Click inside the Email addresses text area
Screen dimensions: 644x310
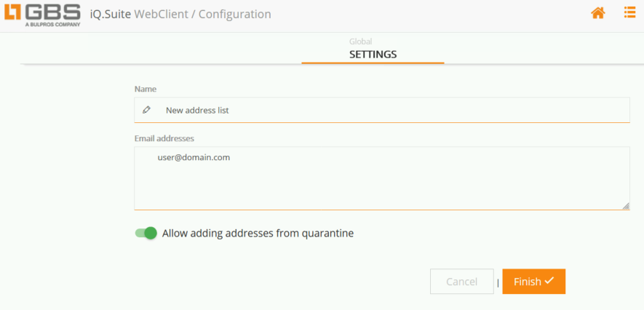point(381,182)
